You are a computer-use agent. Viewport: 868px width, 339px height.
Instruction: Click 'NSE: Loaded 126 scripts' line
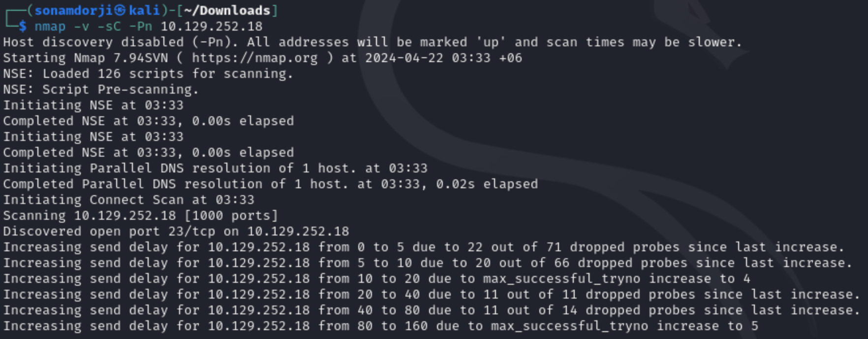point(148,73)
